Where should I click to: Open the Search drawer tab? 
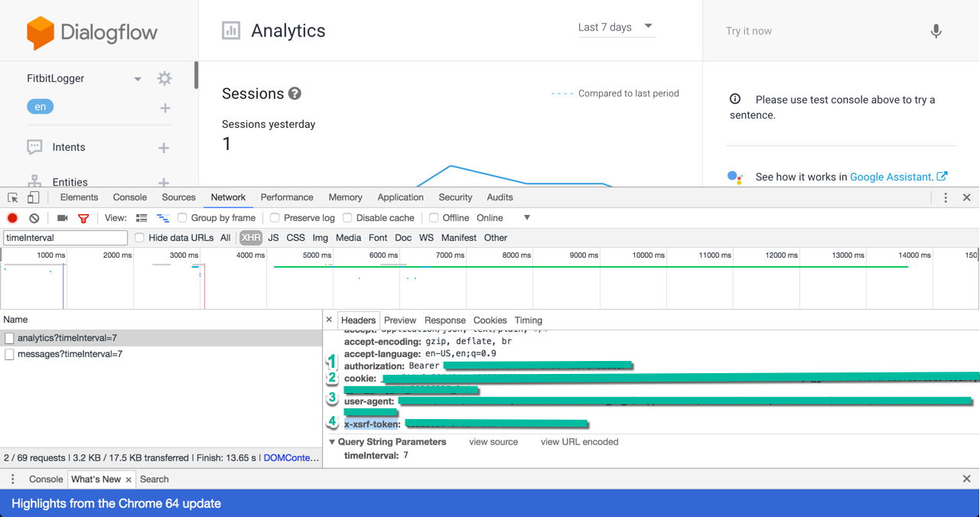[x=155, y=480]
